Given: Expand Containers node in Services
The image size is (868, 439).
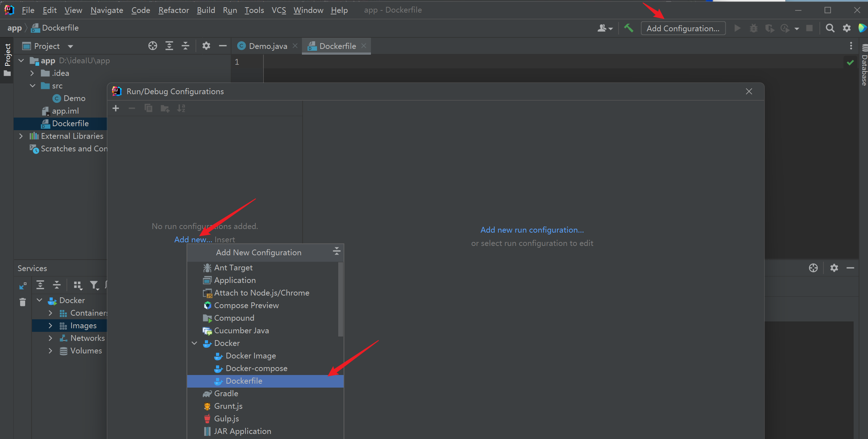Looking at the screenshot, I should [x=50, y=313].
